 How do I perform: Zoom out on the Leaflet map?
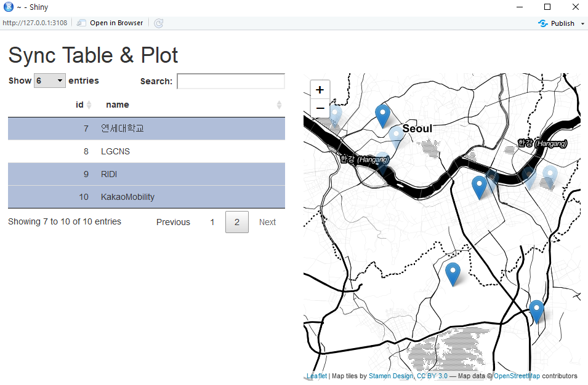(x=320, y=108)
